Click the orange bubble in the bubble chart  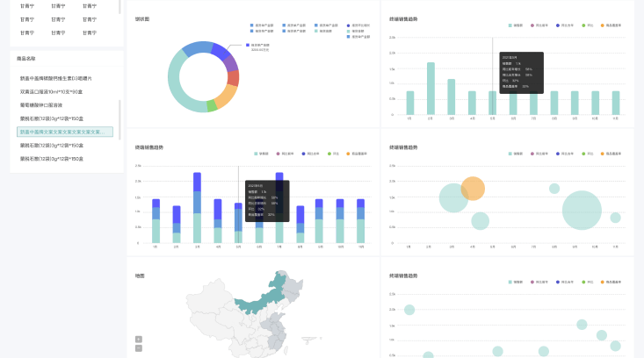click(x=473, y=188)
